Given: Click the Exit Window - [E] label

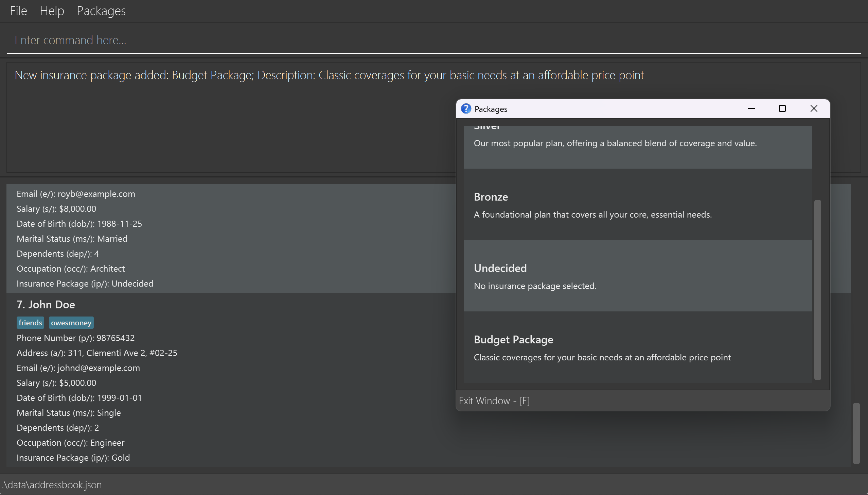Looking at the screenshot, I should 494,401.
